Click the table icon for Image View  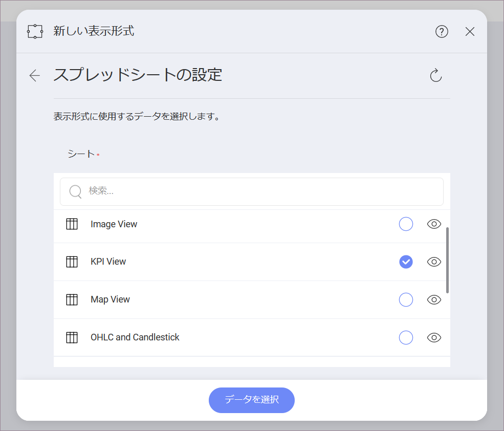[72, 224]
